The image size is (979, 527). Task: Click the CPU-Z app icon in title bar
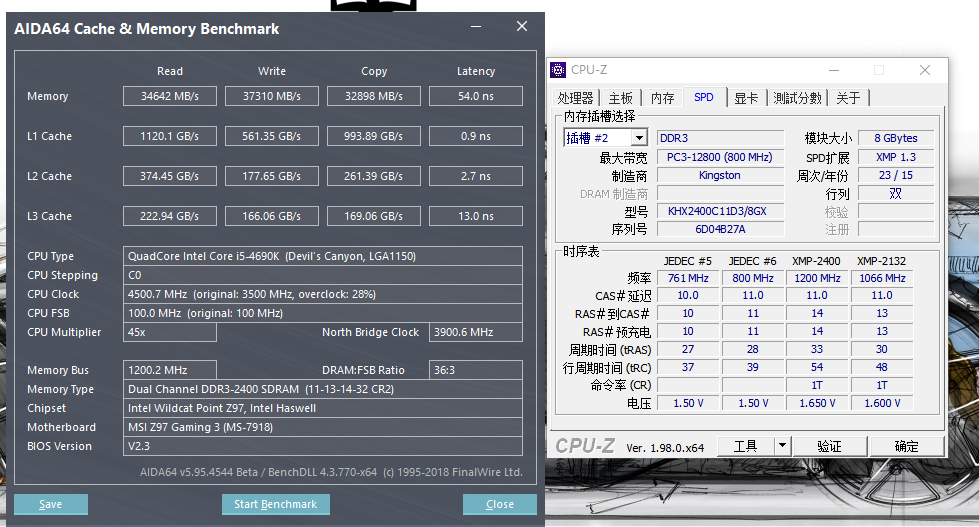click(x=558, y=70)
